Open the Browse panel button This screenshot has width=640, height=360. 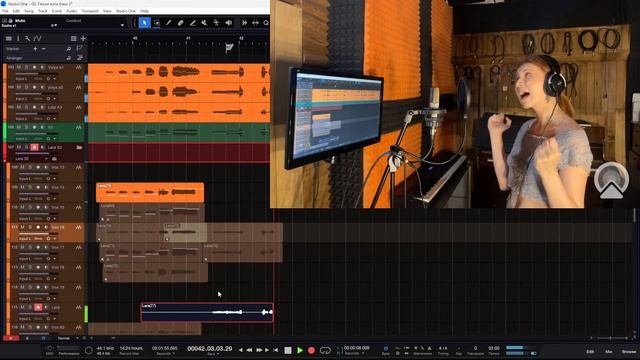(629, 351)
